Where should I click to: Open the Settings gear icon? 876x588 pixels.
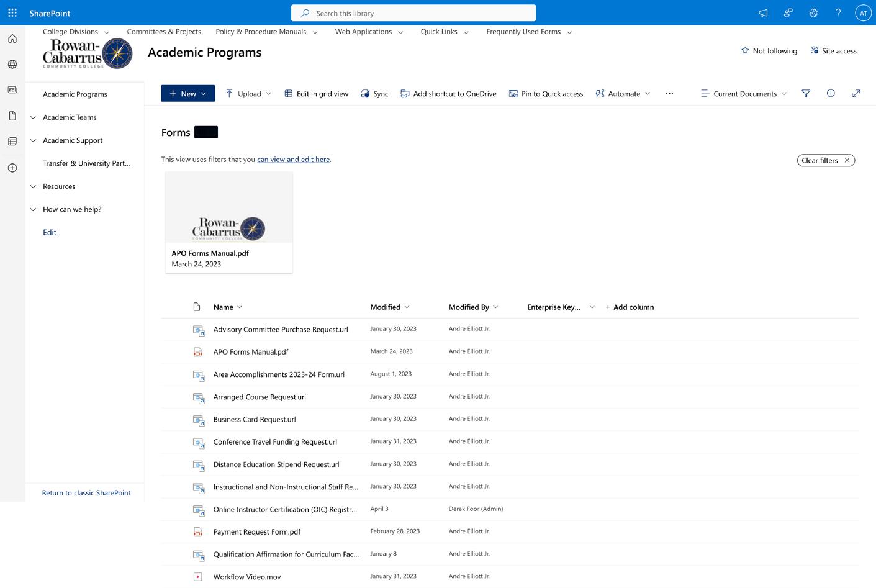click(x=813, y=12)
